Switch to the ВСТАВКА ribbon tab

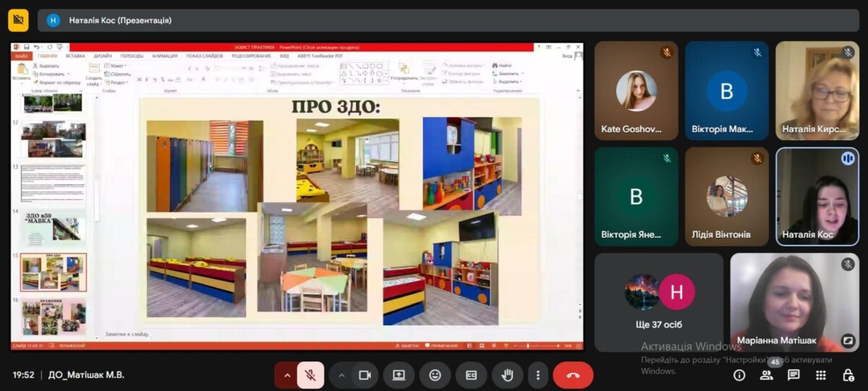75,56
